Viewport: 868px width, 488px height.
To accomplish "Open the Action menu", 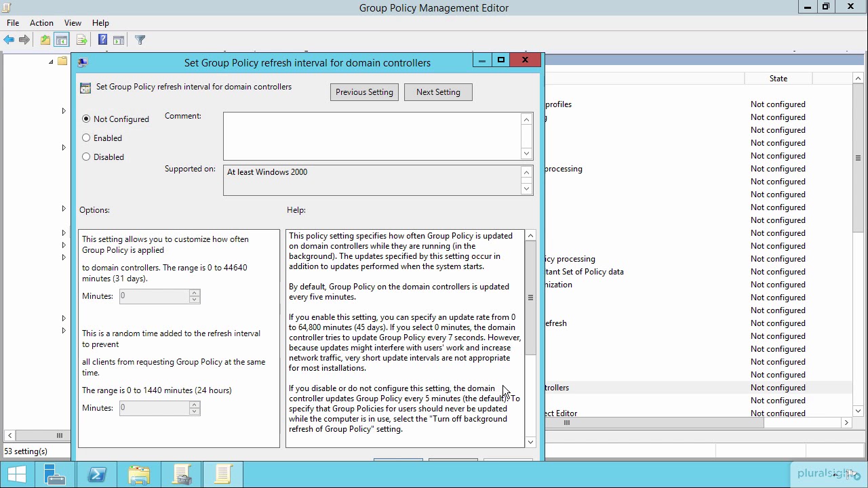I will tap(41, 22).
